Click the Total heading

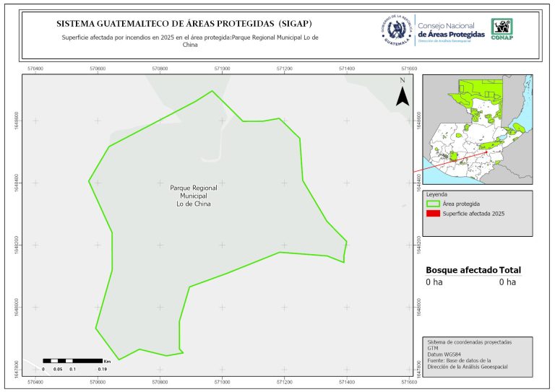pyautogui.click(x=509, y=270)
